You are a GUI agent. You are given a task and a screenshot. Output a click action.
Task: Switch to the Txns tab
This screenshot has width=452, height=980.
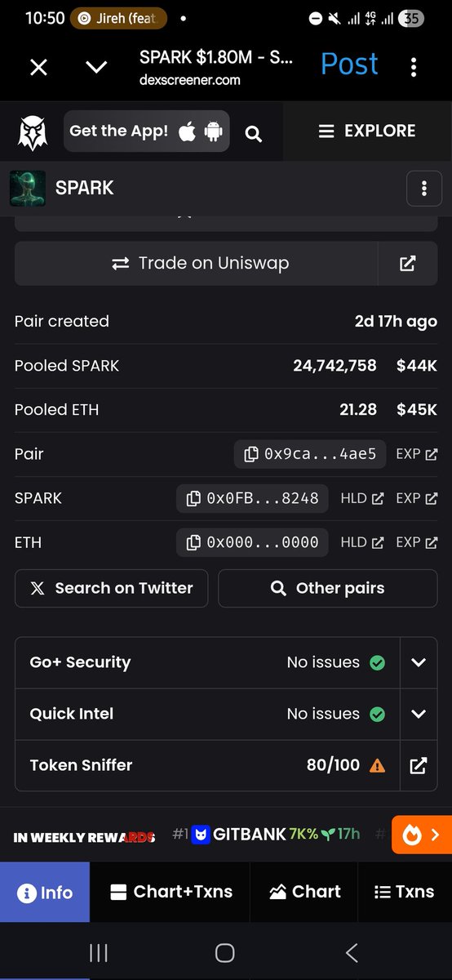(x=404, y=892)
